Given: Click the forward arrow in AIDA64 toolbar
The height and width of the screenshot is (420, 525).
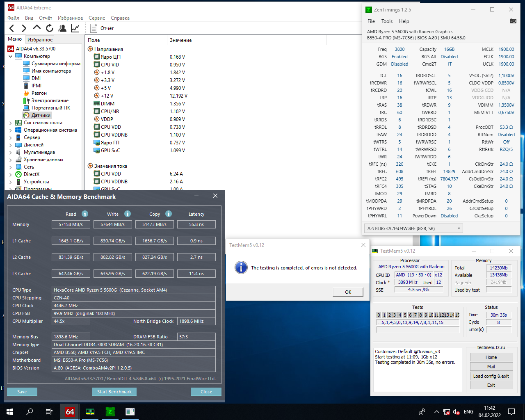Looking at the screenshot, I should coord(24,28).
